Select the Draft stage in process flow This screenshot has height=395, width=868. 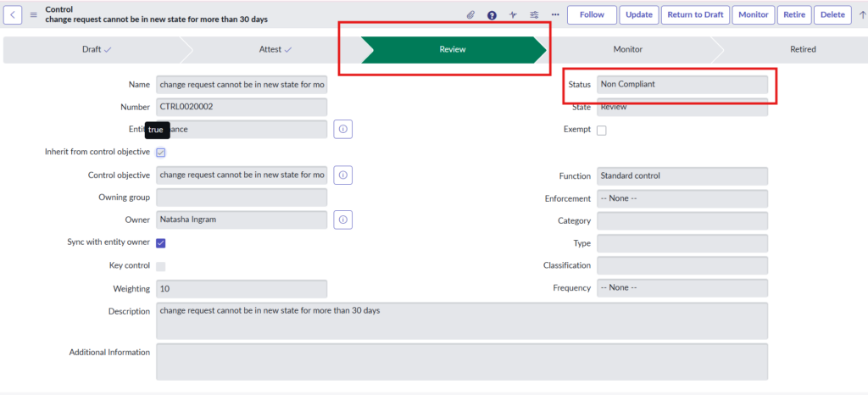point(97,50)
